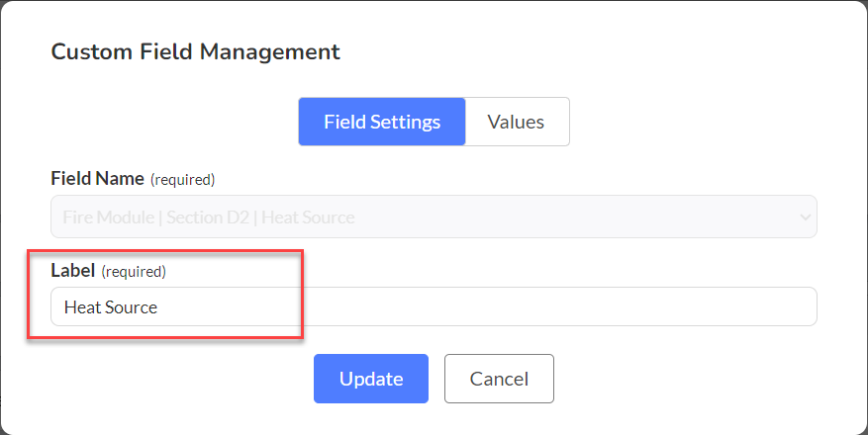Open the Fire Module Section D2 dropdown
This screenshot has height=435, width=868.
coord(434,217)
